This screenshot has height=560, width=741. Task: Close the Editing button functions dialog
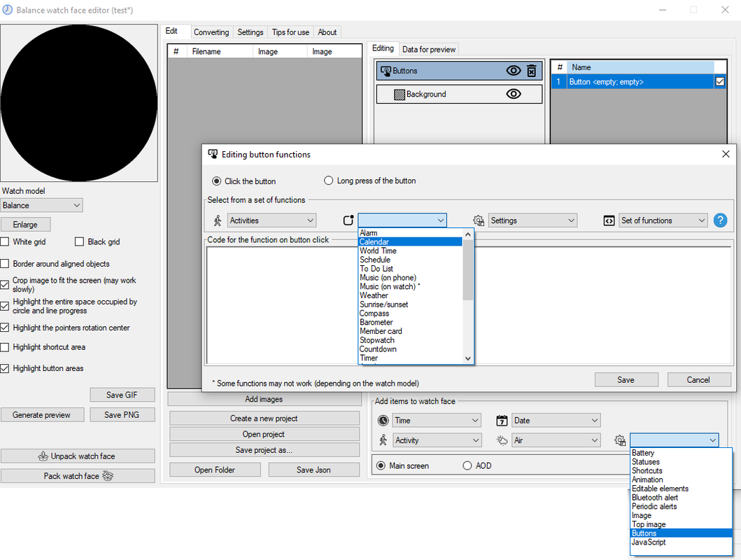pos(726,154)
